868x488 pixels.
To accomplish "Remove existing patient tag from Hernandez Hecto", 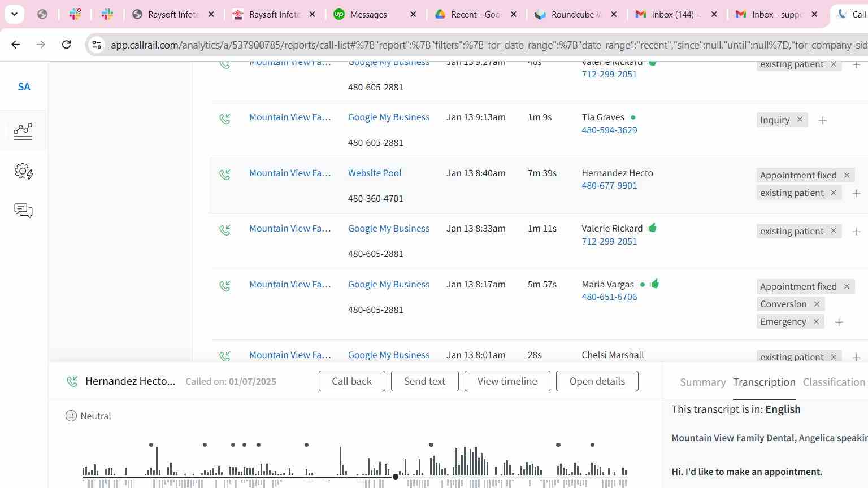I will click(833, 193).
